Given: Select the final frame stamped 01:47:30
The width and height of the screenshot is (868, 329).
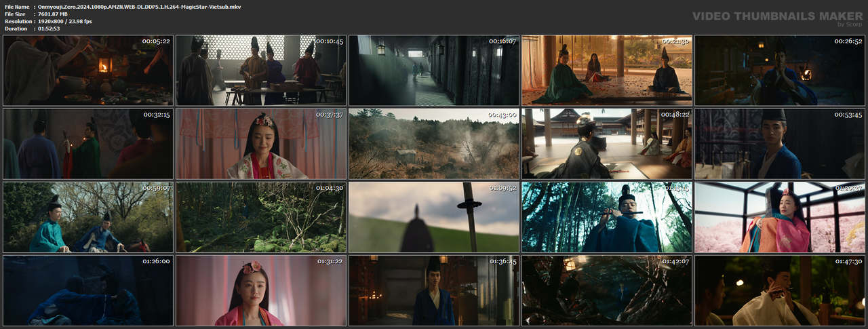Looking at the screenshot, I should tap(780, 290).
